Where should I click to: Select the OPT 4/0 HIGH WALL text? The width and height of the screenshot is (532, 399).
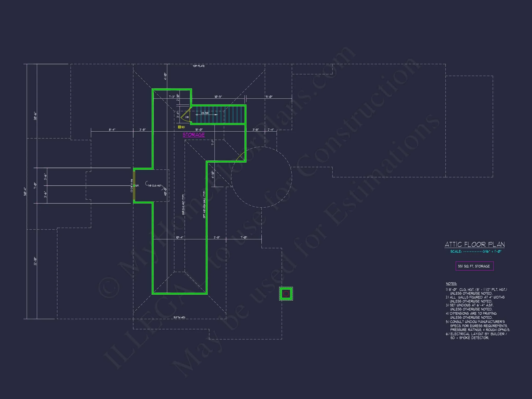coord(204,204)
